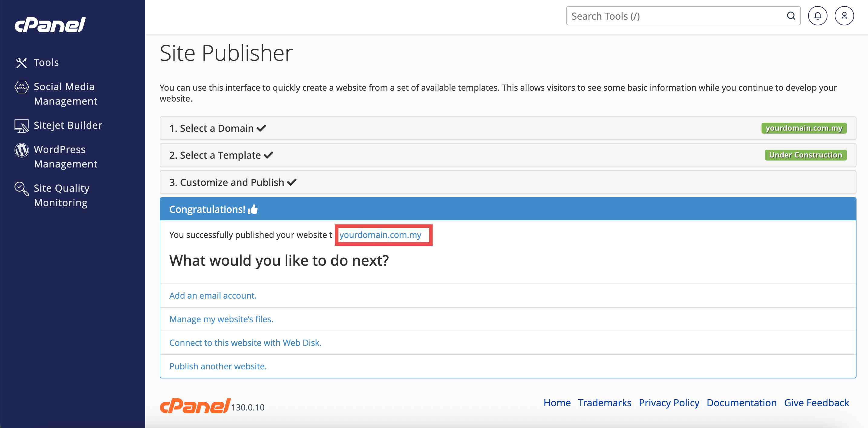This screenshot has height=428, width=868.
Task: Click the Congratulations! panel header
Action: pyautogui.click(x=508, y=209)
